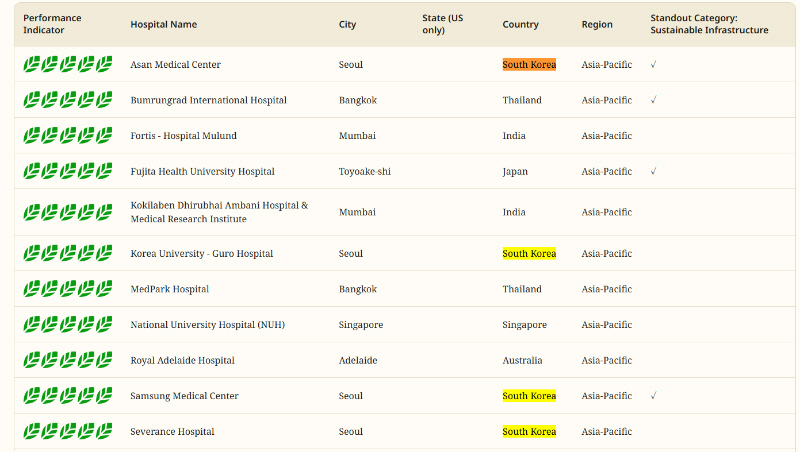The width and height of the screenshot is (800, 452).
Task: Click leaf rating icons for Korea University - Guro Hospital
Action: click(68, 254)
